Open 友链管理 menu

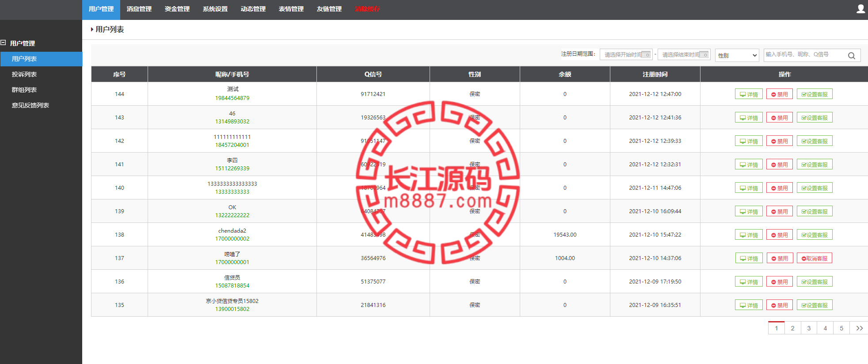(x=329, y=9)
